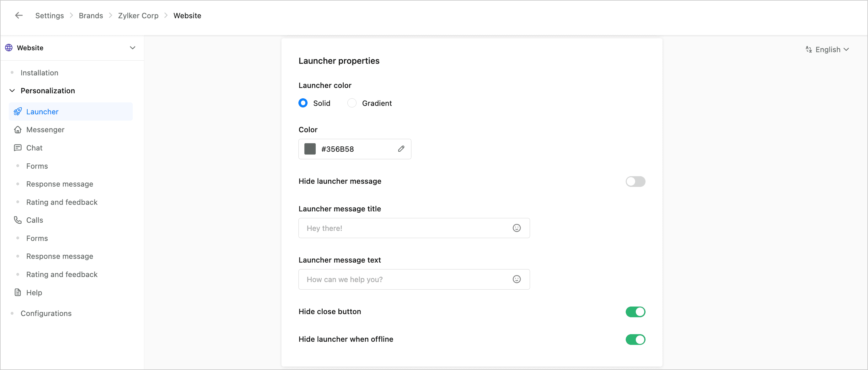The image size is (868, 370).
Task: Click the pencil icon in color field
Action: point(401,149)
